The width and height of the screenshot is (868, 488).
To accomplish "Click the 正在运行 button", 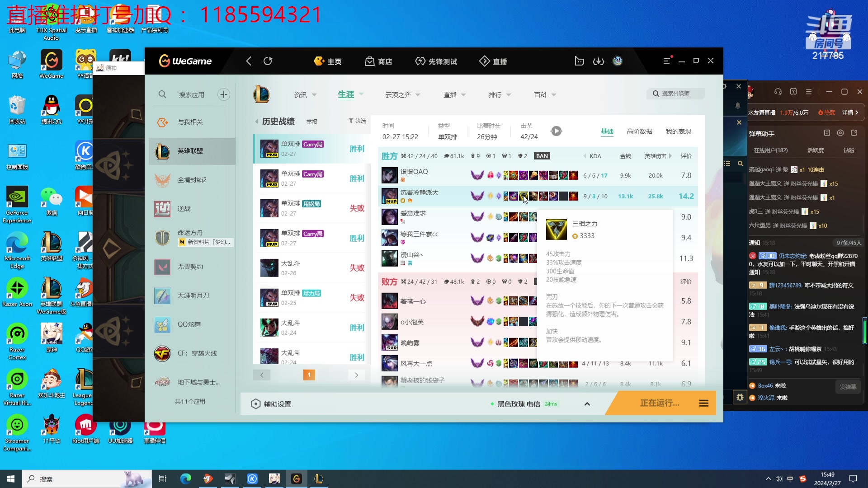I will pos(660,403).
